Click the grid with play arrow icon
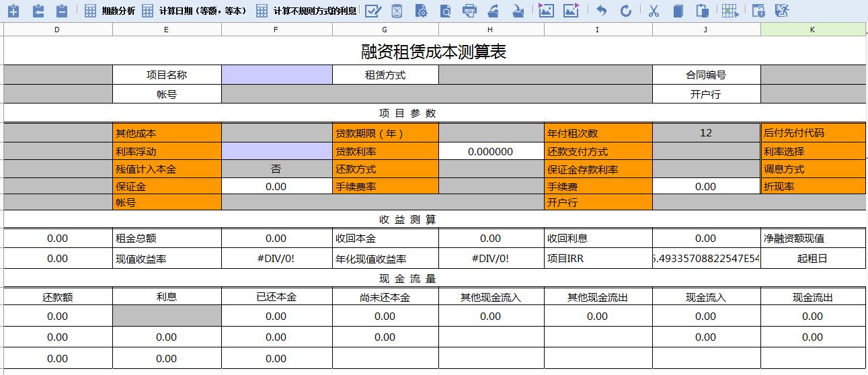 click(x=730, y=11)
